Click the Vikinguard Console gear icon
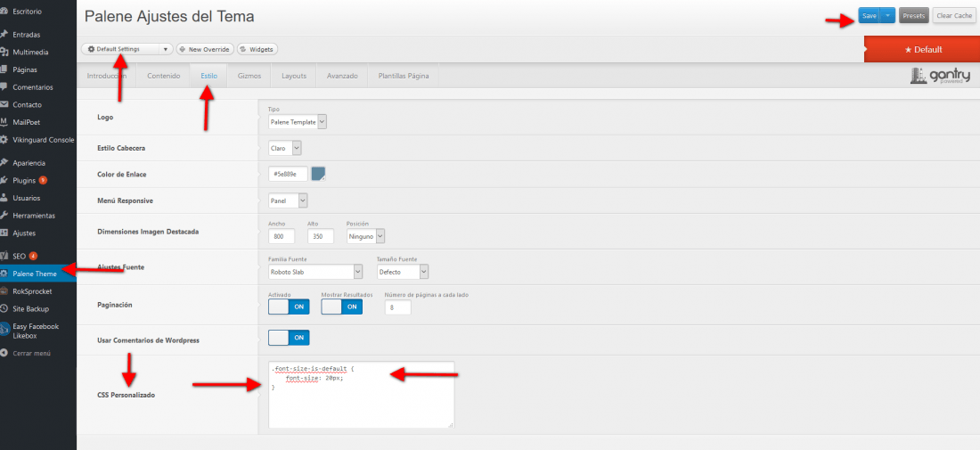The height and width of the screenshot is (450, 980). click(4, 139)
